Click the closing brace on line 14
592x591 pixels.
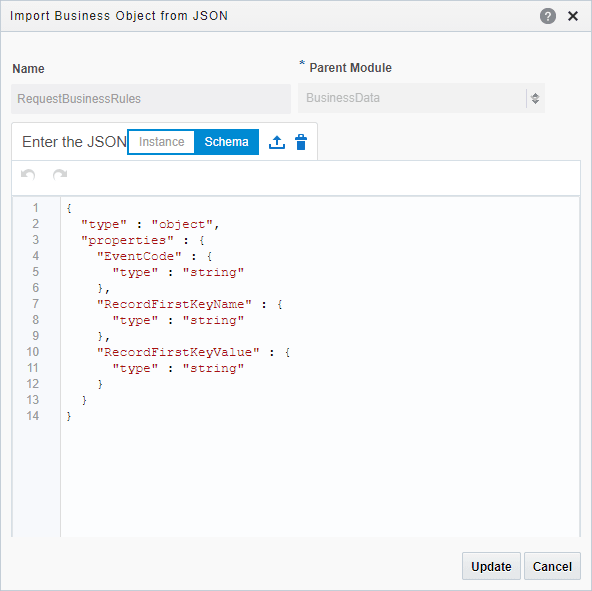tap(69, 416)
